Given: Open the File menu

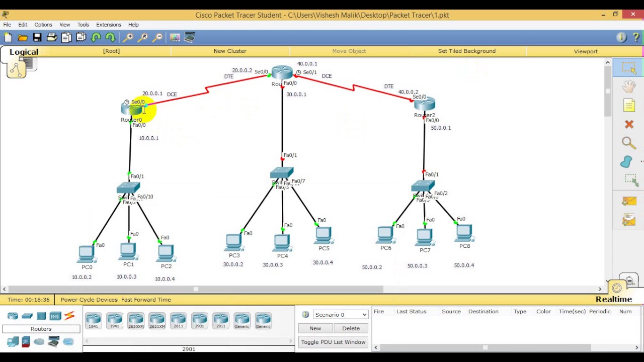Looking at the screenshot, I should 7,24.
